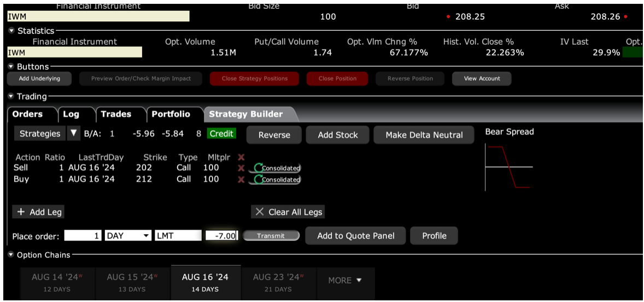This screenshot has height=302, width=644.
Task: Click Preview Order/Check Margin Impact
Action: point(141,78)
